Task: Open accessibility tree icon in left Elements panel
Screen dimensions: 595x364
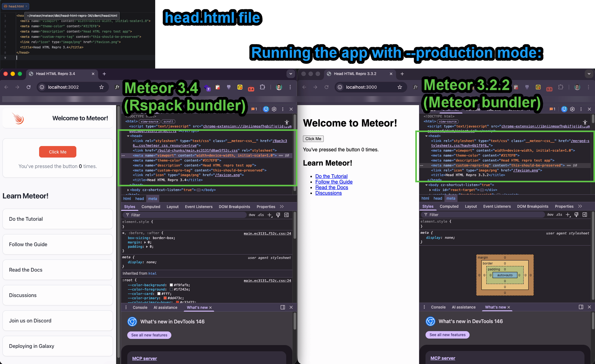Action: 287,122
